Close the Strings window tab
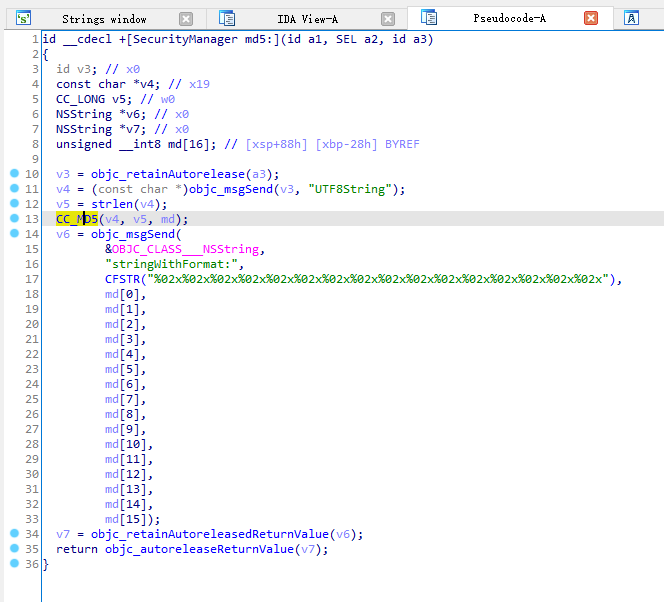 pyautogui.click(x=185, y=19)
